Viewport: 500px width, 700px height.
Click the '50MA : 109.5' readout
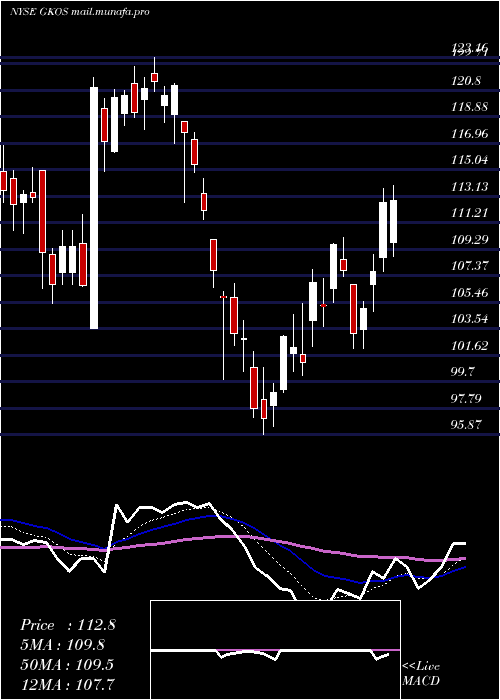pos(67,664)
